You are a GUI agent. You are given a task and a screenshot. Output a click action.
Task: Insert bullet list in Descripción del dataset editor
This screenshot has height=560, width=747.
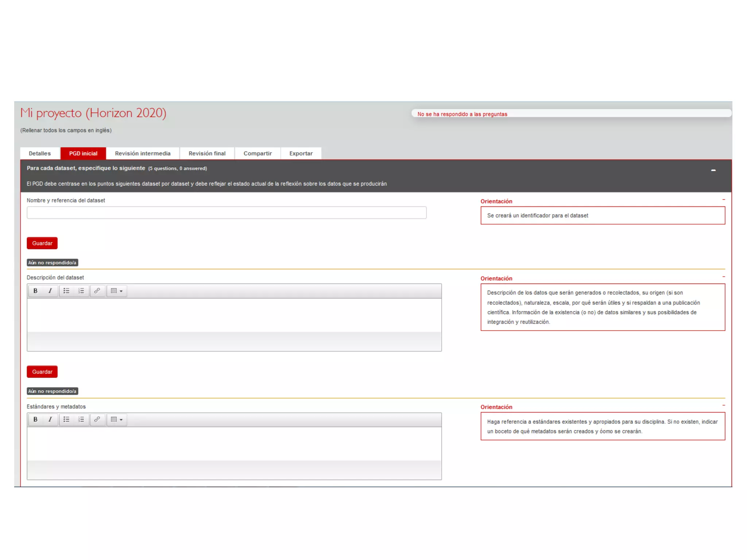(66, 291)
